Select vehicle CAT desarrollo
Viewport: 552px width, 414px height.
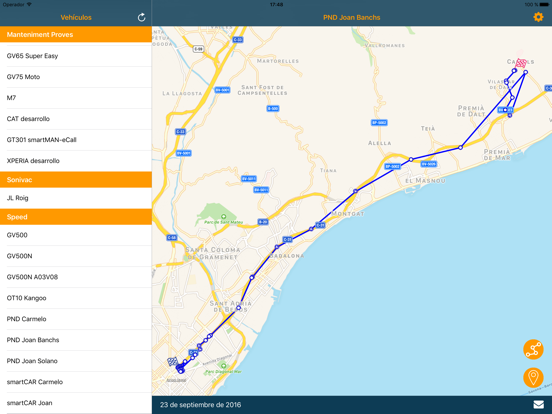pos(76,119)
